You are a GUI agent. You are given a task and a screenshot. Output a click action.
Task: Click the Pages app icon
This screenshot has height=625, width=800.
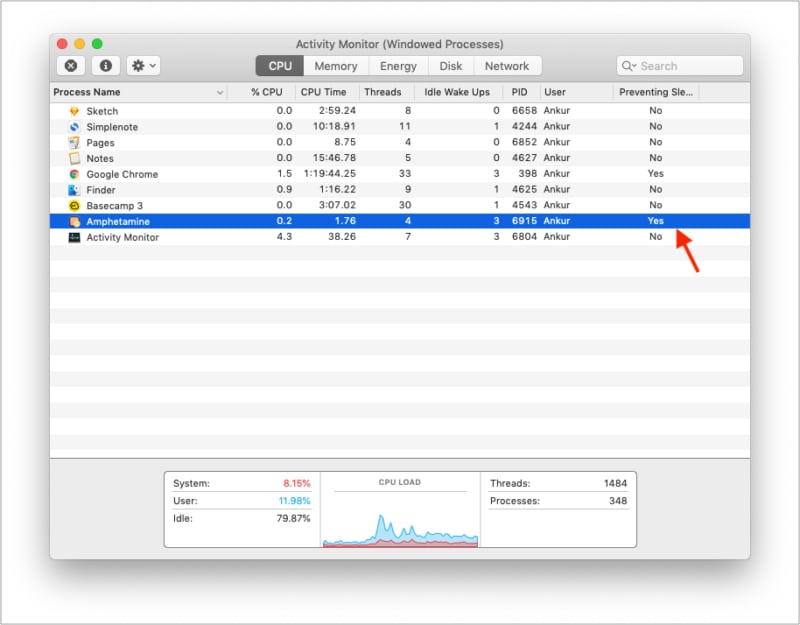[72, 143]
